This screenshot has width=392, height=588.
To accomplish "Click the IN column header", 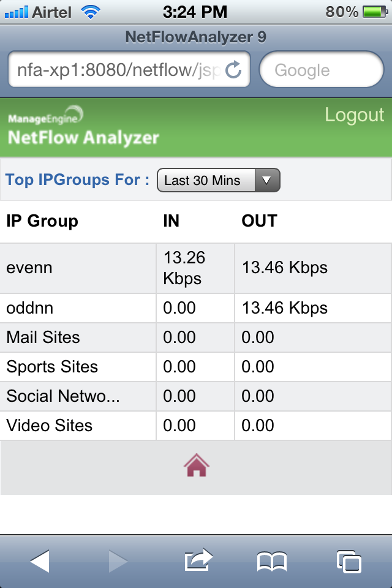I will point(171,221).
